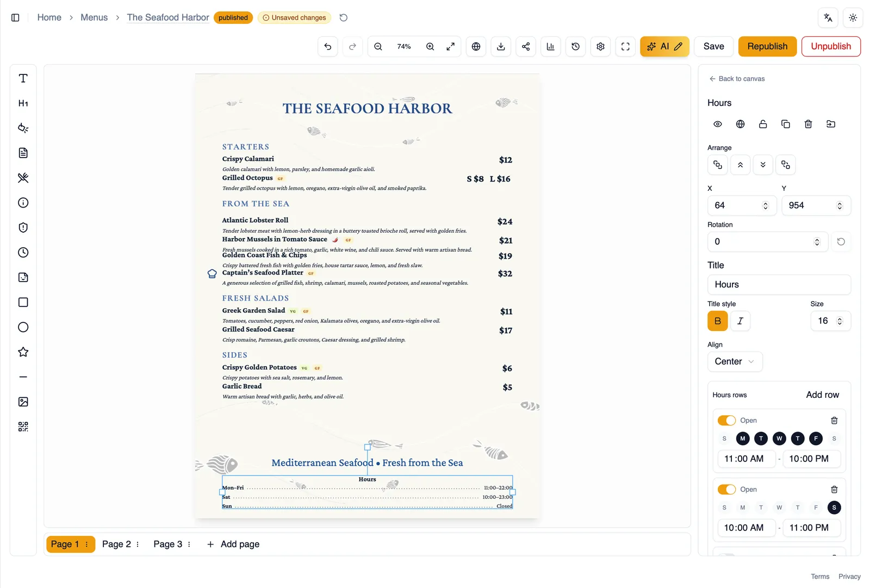
Task: Select the rectangle shape tool
Action: (23, 302)
